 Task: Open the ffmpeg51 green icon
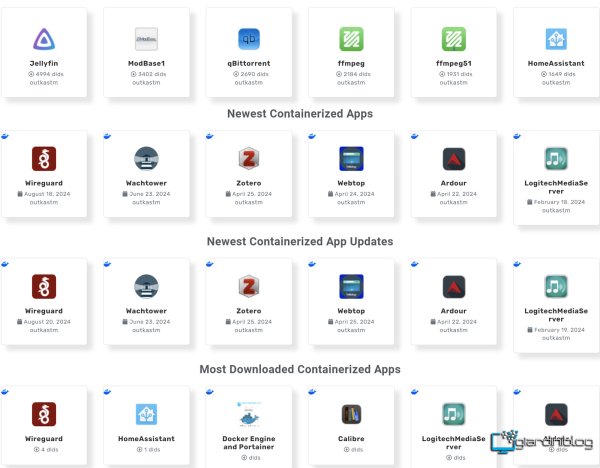click(x=453, y=39)
